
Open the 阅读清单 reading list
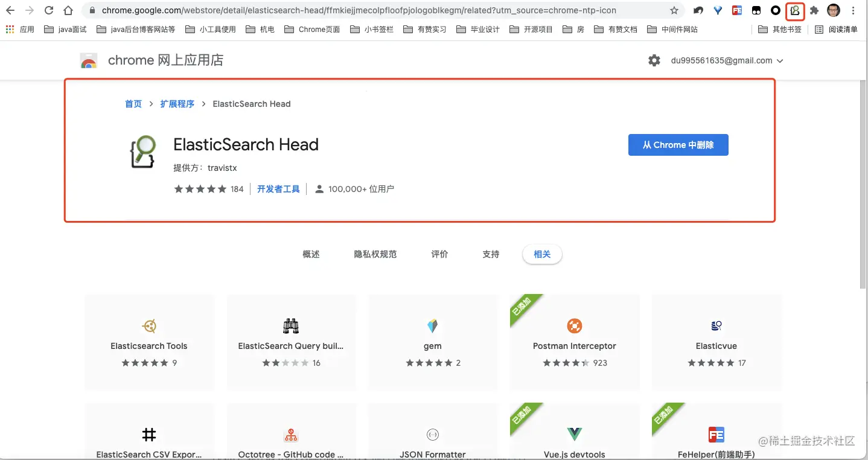pyautogui.click(x=837, y=29)
